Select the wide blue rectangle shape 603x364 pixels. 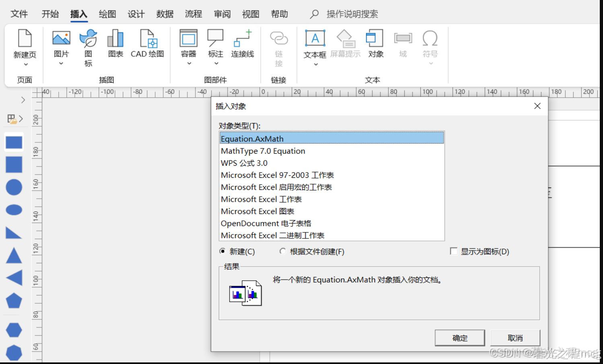coord(14,142)
